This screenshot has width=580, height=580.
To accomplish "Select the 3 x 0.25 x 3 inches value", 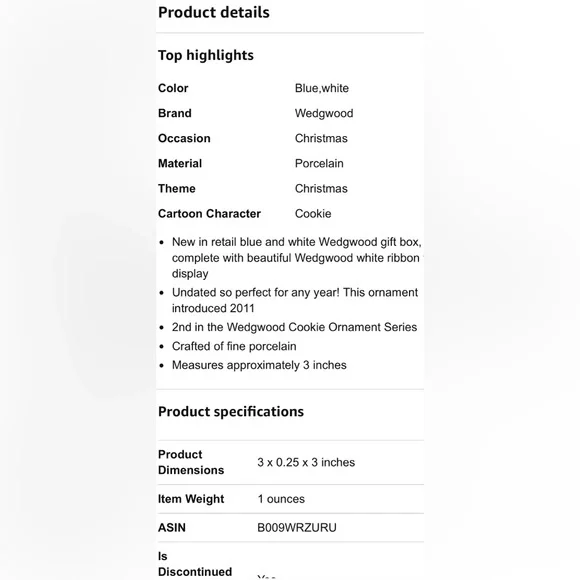I will coord(306,462).
